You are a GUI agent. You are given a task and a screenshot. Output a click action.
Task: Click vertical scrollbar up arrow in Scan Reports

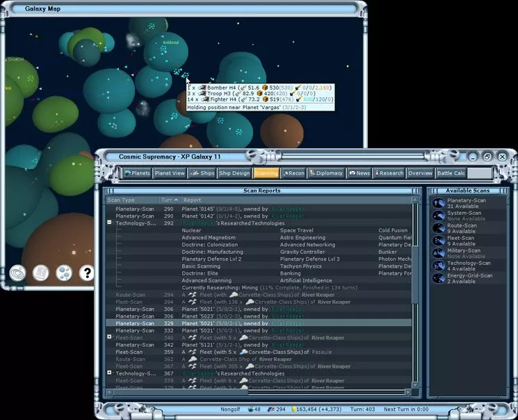pyautogui.click(x=415, y=200)
